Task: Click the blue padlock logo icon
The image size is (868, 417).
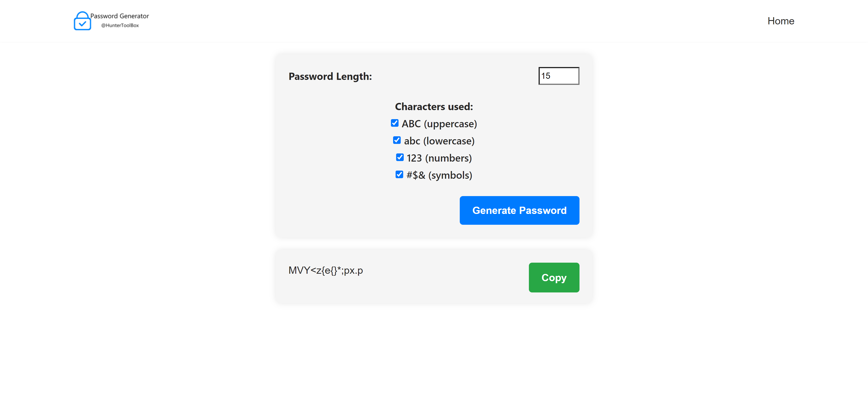Action: [x=82, y=21]
